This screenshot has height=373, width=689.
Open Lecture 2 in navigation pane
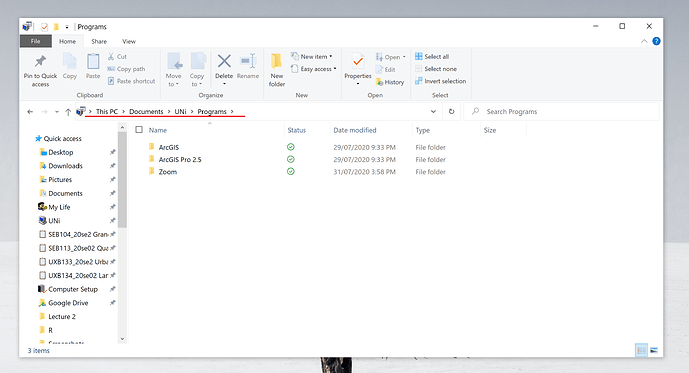click(x=62, y=316)
